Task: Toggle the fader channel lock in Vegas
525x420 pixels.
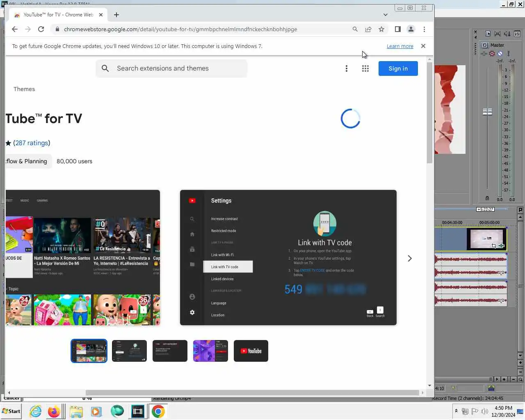Action: (487, 198)
